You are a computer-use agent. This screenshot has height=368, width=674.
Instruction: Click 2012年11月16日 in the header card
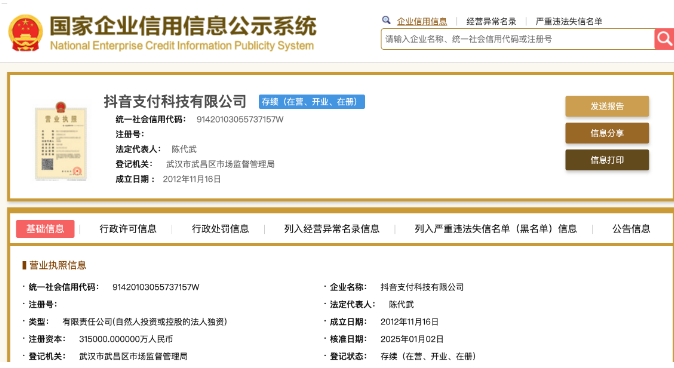coord(192,179)
